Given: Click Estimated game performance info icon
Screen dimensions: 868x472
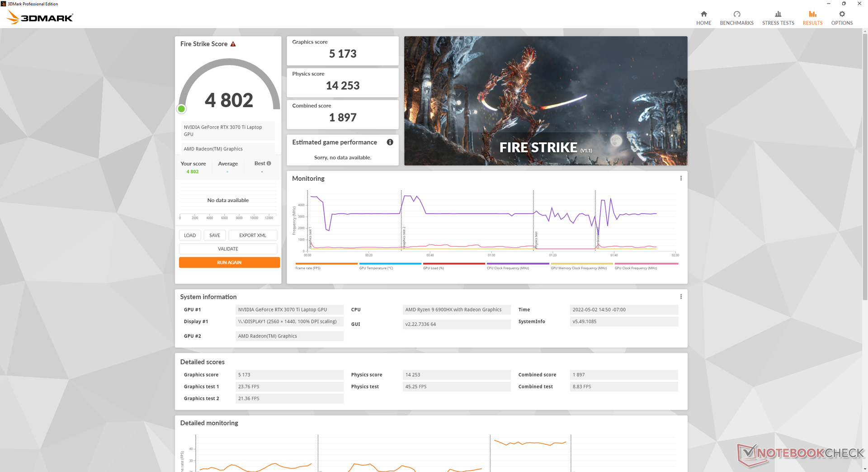Looking at the screenshot, I should point(390,142).
